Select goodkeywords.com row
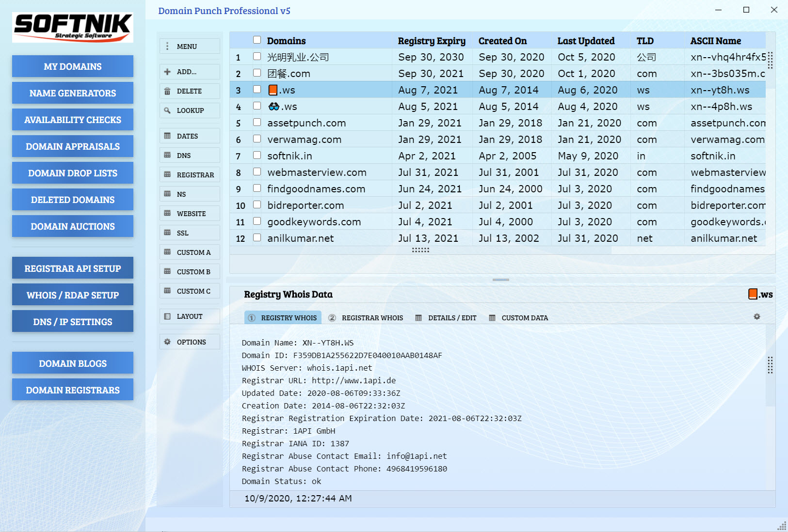This screenshot has height=532, width=788. (x=498, y=222)
